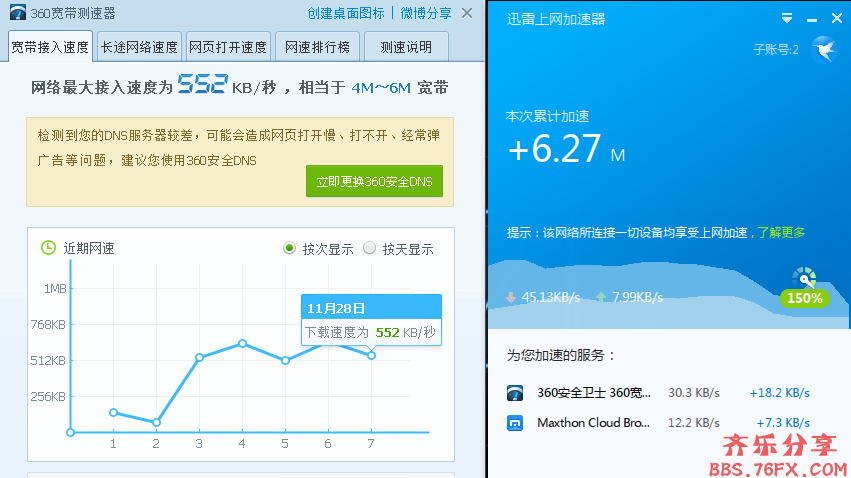Click the 创建桌面图标 link
Viewport: 851px width, 478px height.
pyautogui.click(x=346, y=13)
